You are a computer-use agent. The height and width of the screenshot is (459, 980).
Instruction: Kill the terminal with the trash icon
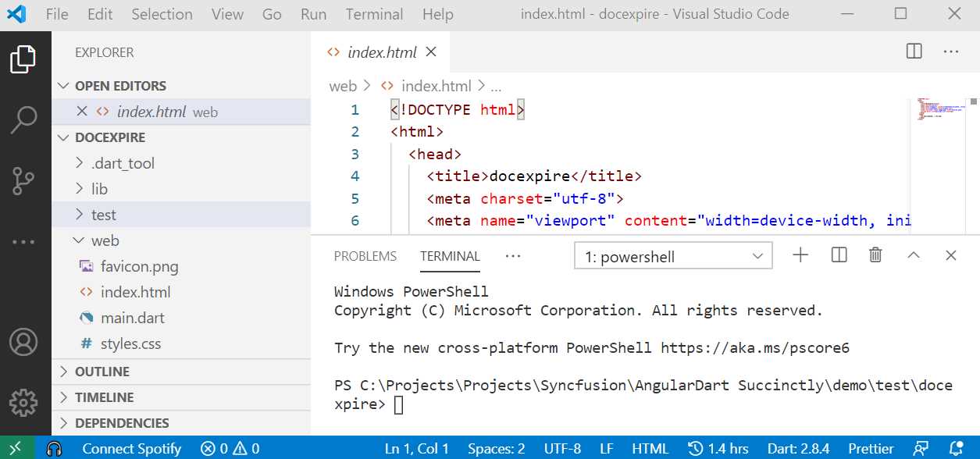875,254
